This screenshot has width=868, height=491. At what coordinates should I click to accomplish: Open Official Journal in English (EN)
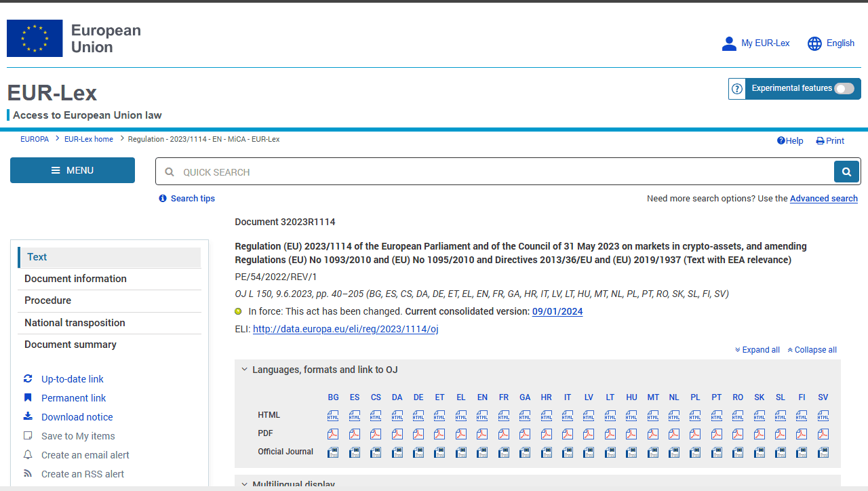(482, 452)
